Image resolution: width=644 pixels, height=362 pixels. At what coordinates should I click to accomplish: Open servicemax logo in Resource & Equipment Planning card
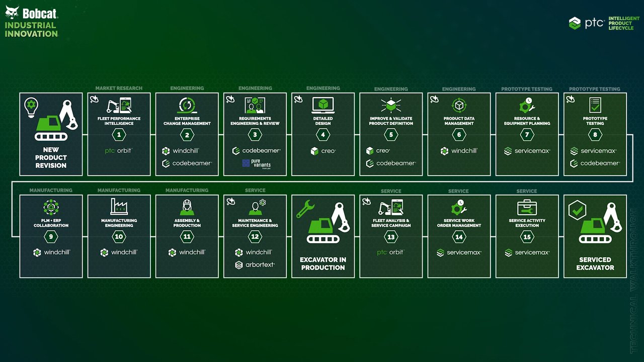[527, 151]
